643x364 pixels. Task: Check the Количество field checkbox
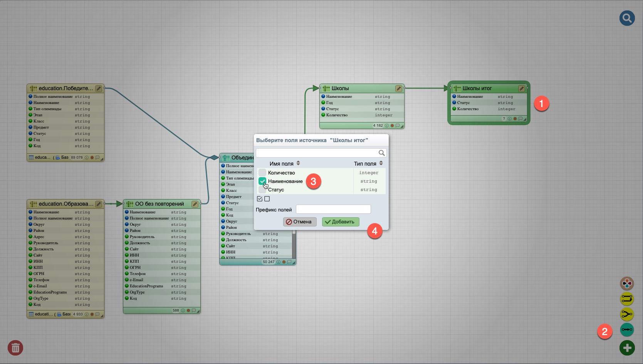262,173
